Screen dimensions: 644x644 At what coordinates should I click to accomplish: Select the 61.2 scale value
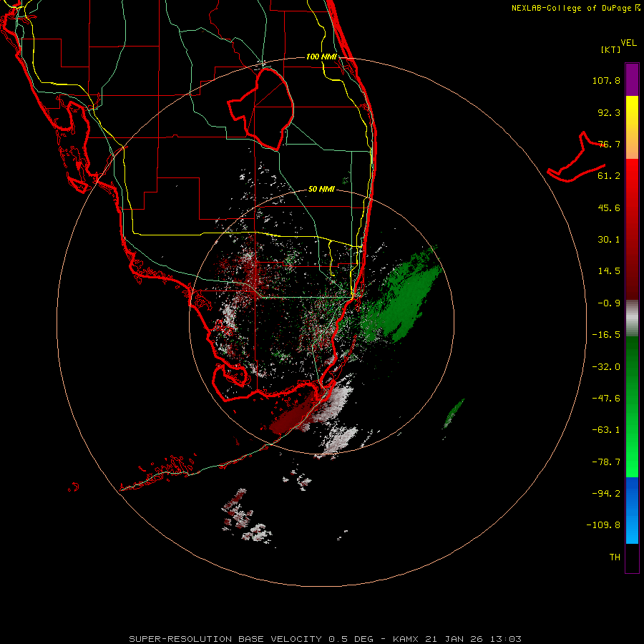click(x=609, y=176)
